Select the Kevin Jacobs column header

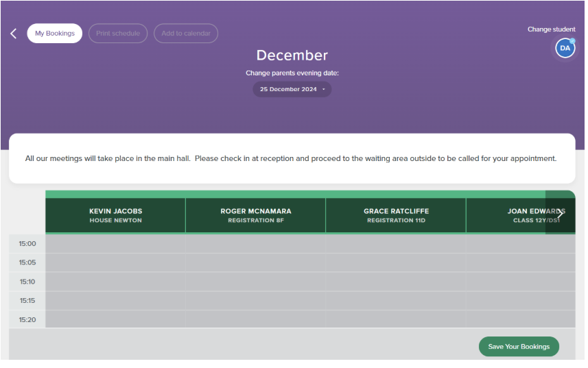point(115,215)
